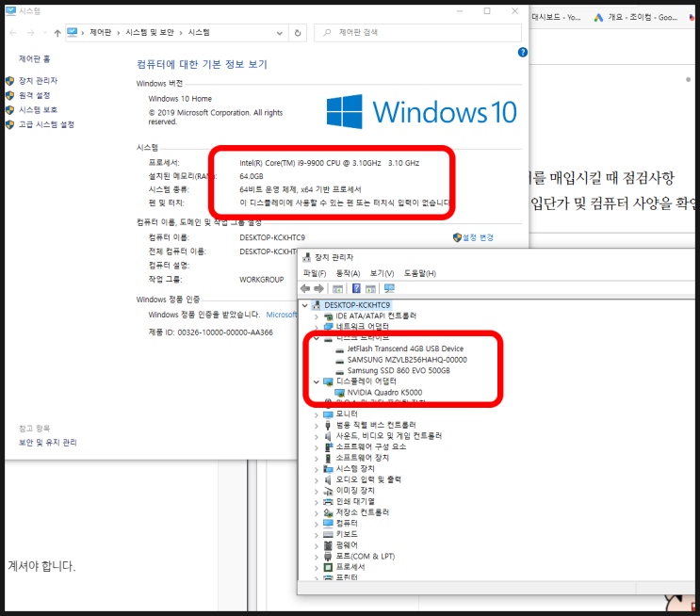Click the 이미징 장치 category icon

tap(329, 491)
